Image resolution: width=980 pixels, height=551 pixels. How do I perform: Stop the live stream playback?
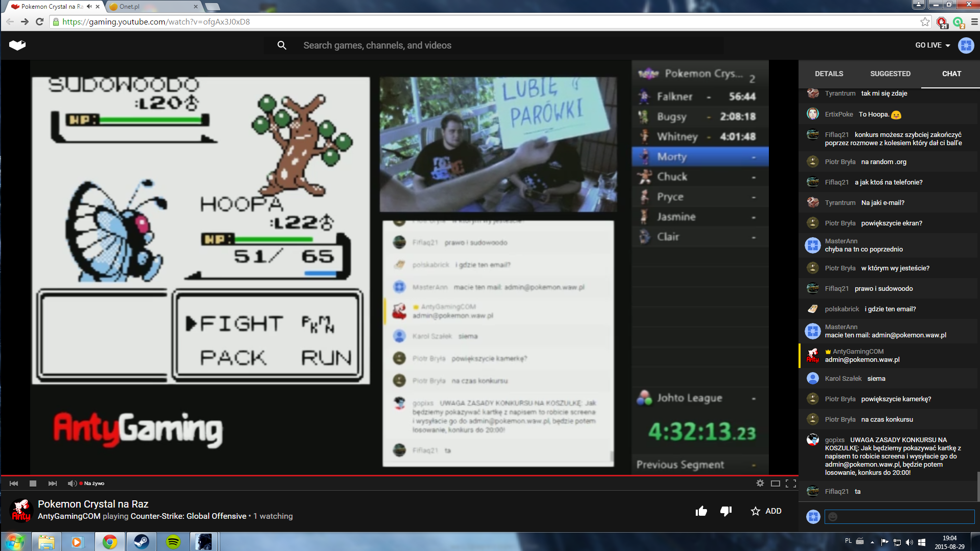(33, 484)
